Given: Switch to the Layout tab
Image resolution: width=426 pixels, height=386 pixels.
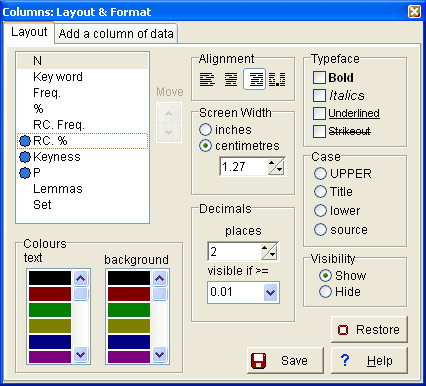Looking at the screenshot, I should [29, 32].
